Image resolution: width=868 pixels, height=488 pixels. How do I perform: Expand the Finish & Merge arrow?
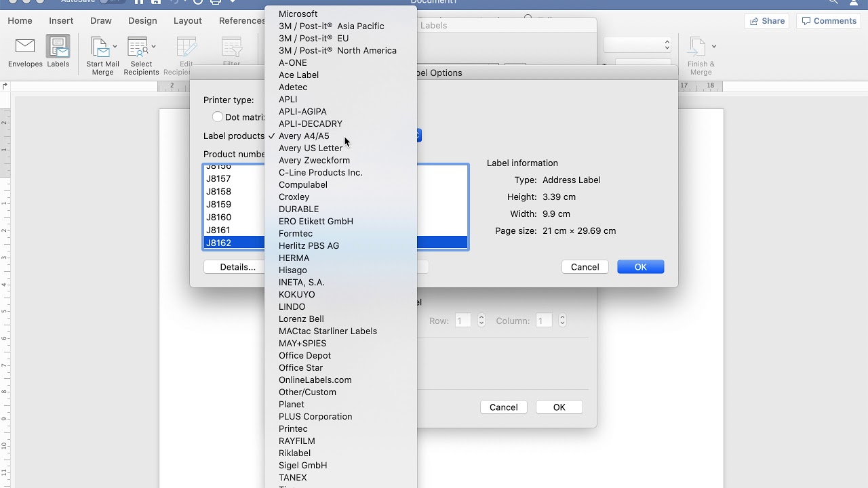[714, 46]
